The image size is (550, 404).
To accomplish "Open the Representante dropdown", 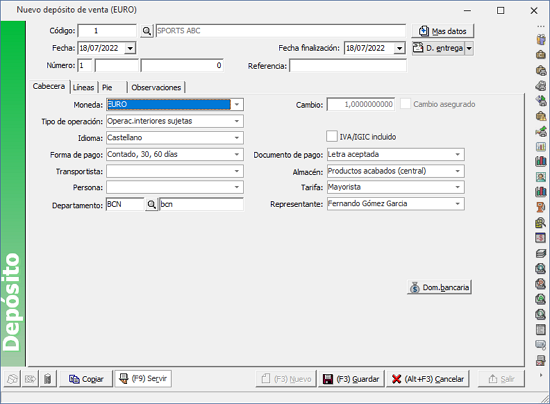I will [x=457, y=203].
